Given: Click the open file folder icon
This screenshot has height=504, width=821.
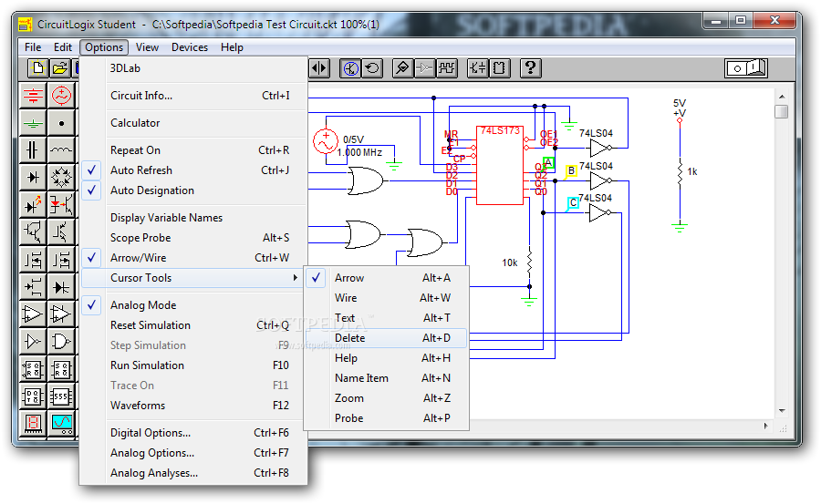Looking at the screenshot, I should pos(59,68).
